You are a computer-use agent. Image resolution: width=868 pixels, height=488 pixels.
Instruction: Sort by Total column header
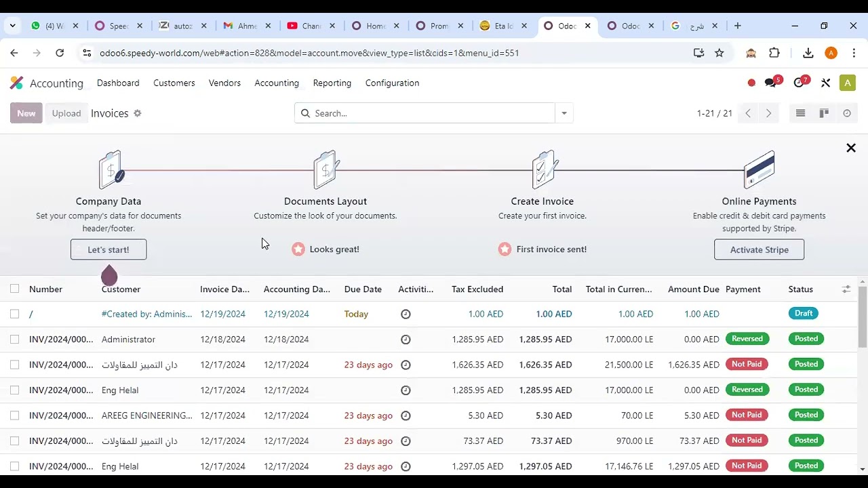[x=561, y=289]
